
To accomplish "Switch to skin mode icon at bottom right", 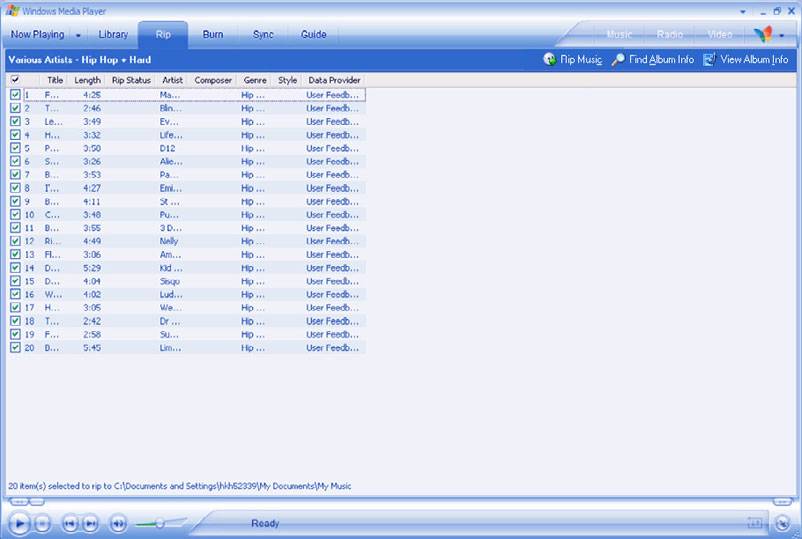I will 783,523.
